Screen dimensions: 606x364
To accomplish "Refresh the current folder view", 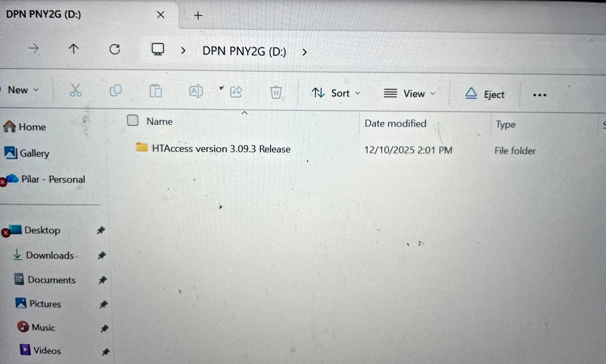I will [115, 49].
